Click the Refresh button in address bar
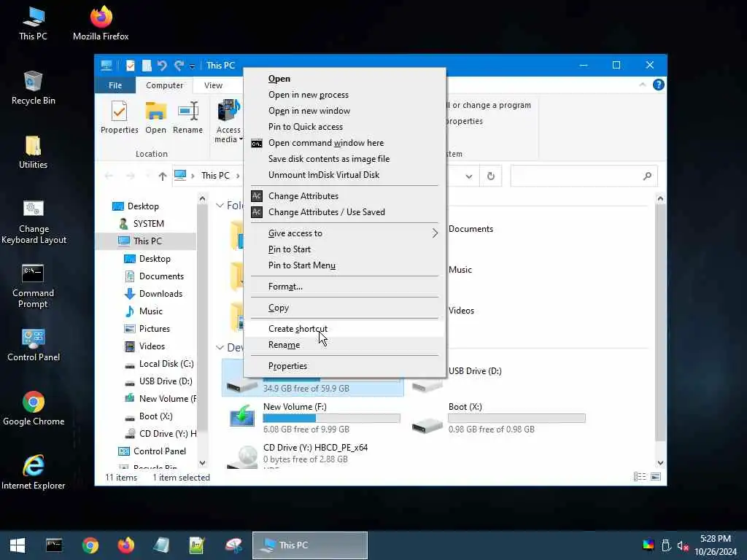This screenshot has height=560, width=747. click(491, 176)
